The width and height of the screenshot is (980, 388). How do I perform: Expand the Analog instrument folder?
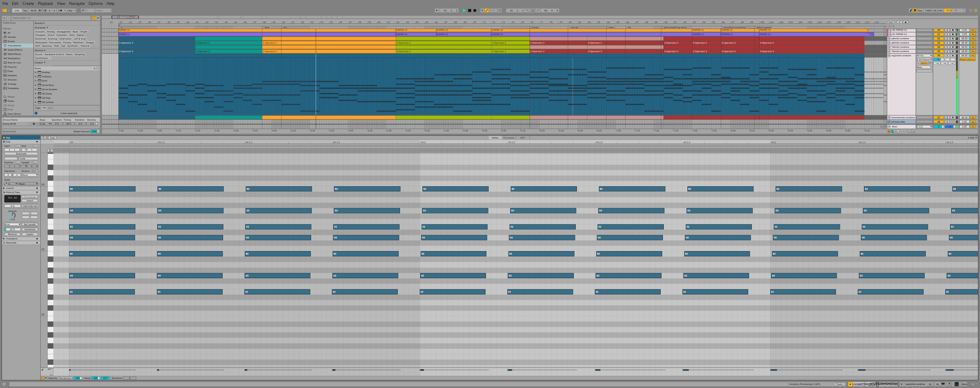pyautogui.click(x=36, y=72)
